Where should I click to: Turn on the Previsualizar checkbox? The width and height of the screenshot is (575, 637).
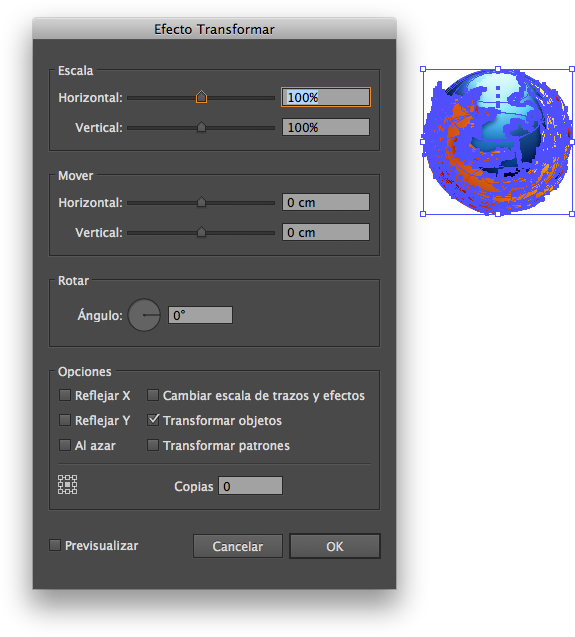[55, 545]
